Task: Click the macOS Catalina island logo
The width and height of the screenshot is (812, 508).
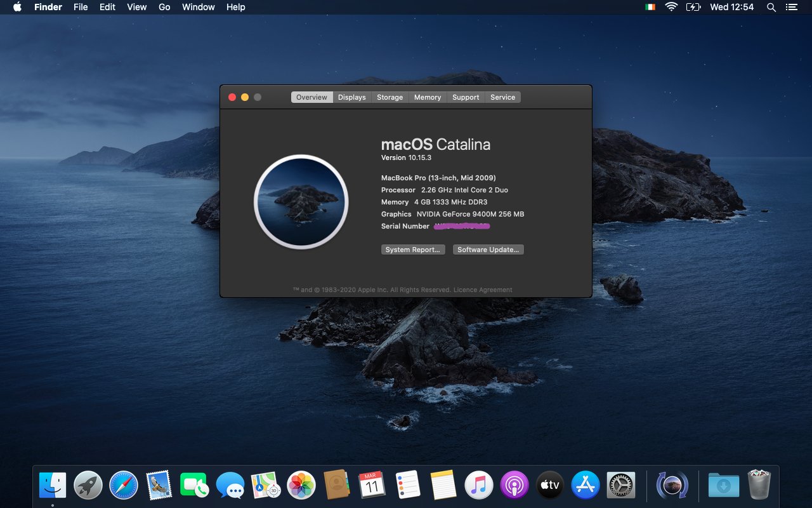Action: [301, 202]
